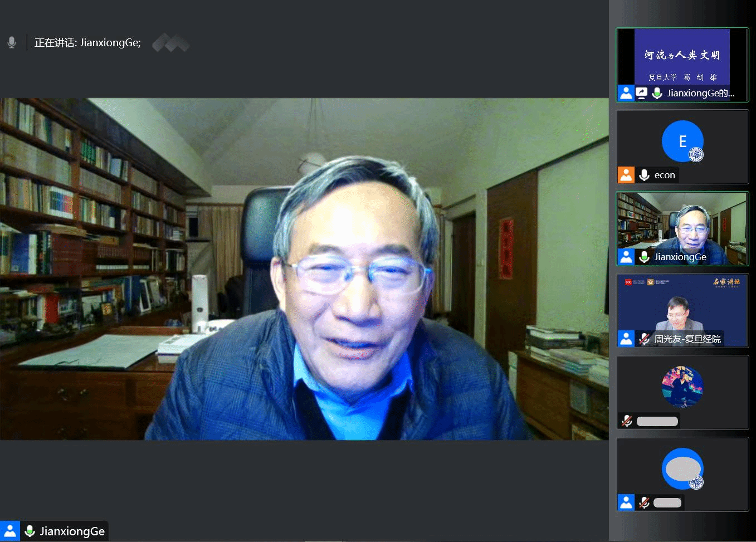Viewport: 756px width, 542px height.
Task: Click the blue user icon on 周光友-复旦经院 tile
Action: (626, 339)
